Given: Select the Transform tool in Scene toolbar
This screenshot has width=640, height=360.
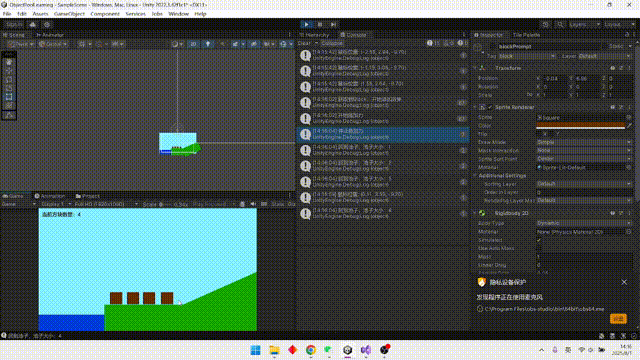Looking at the screenshot, I should pyautogui.click(x=9, y=106).
